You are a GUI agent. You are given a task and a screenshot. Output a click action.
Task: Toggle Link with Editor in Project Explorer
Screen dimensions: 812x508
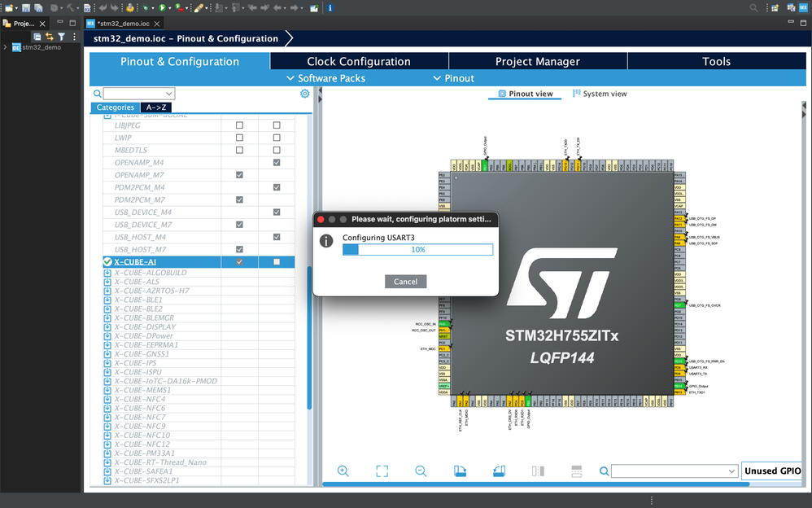click(x=49, y=37)
